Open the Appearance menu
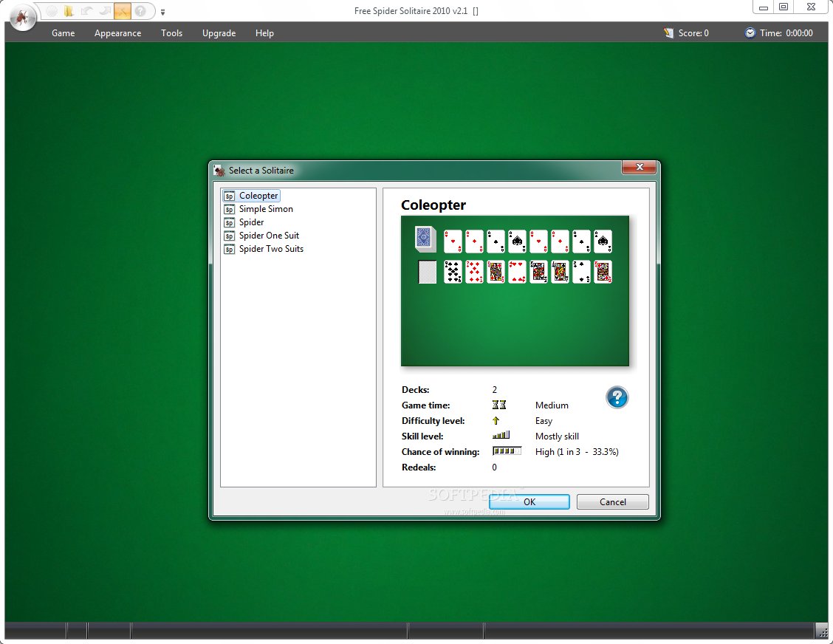The width and height of the screenshot is (833, 644). pos(118,33)
